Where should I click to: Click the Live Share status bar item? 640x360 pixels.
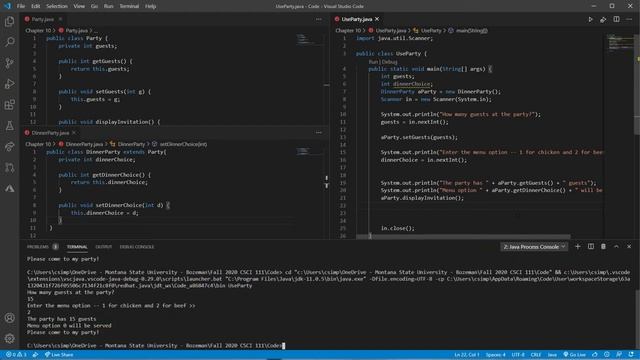pos(59,355)
